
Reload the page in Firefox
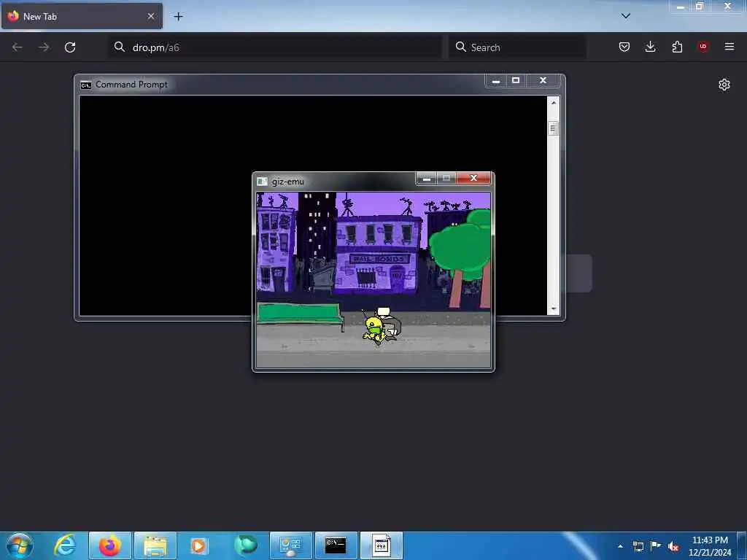70,47
